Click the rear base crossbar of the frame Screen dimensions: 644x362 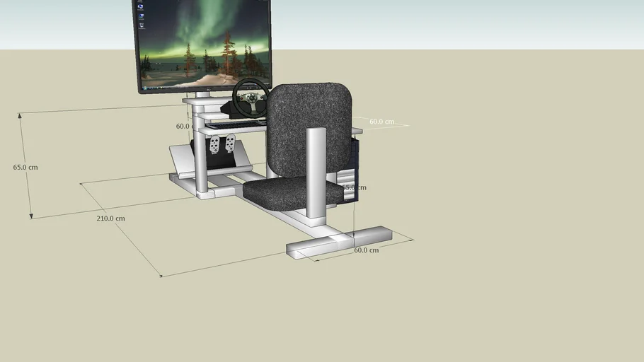[339, 242]
